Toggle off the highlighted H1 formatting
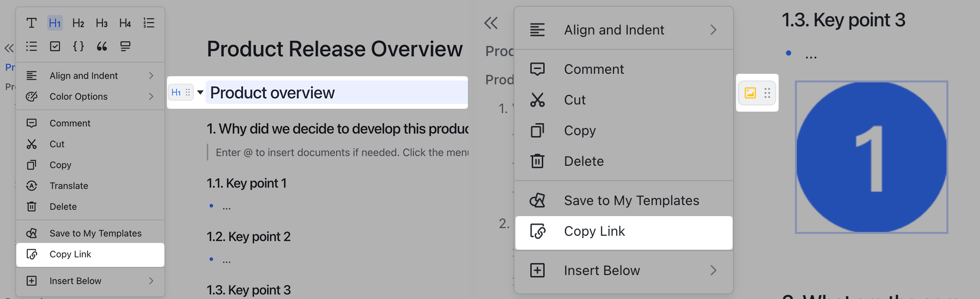Screen dimensions: 980x299 55,23
